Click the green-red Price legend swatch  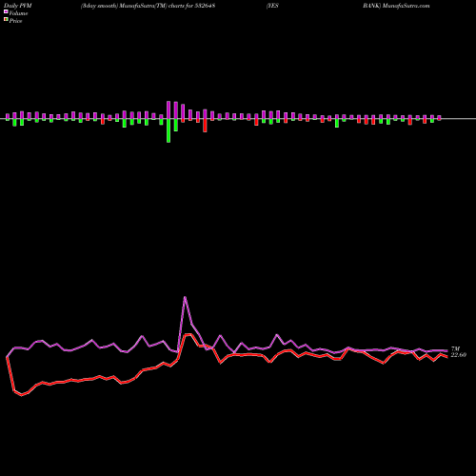tap(6, 20)
